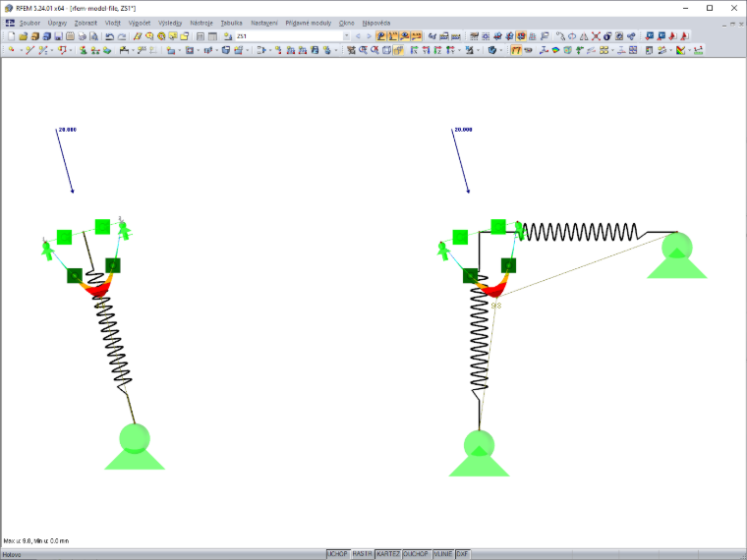
Task: Open the Soubor menu
Action: 30,23
